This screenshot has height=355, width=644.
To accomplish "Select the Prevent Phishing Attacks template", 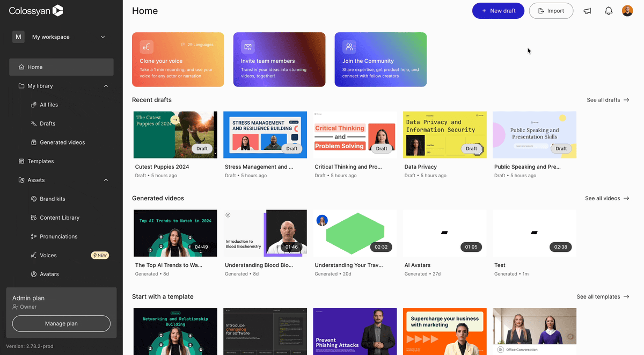I will [355, 331].
